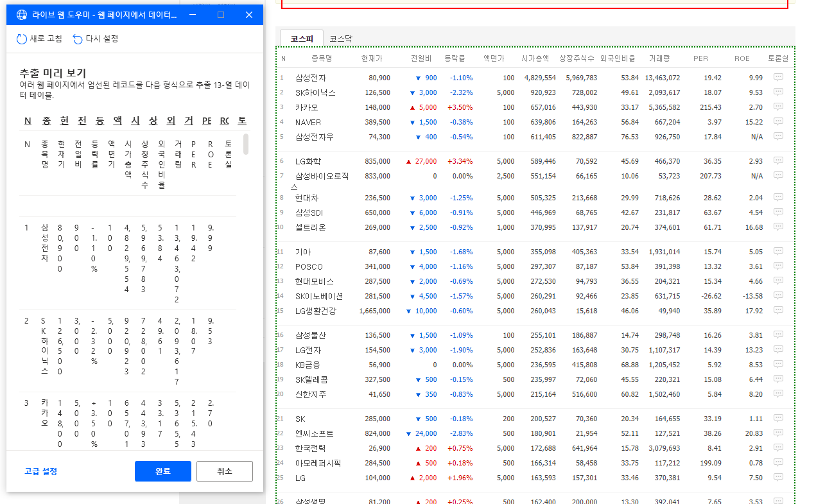816x504 pixels.
Task: Click the 현재가 column header
Action: click(372, 58)
